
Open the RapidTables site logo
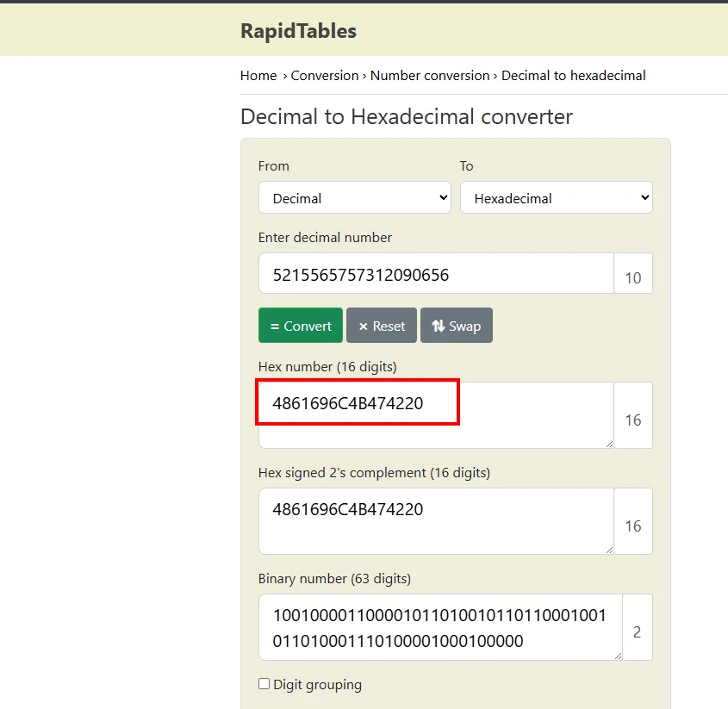click(x=299, y=31)
